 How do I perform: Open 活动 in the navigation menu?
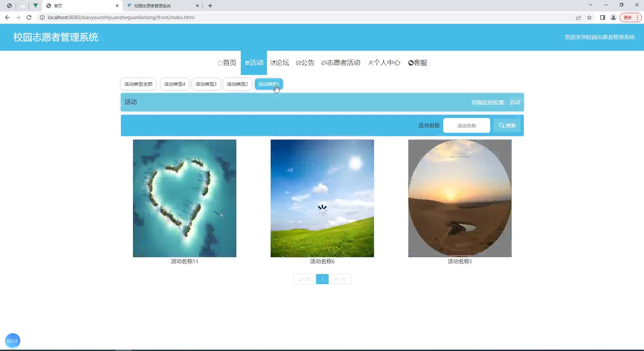(x=254, y=63)
